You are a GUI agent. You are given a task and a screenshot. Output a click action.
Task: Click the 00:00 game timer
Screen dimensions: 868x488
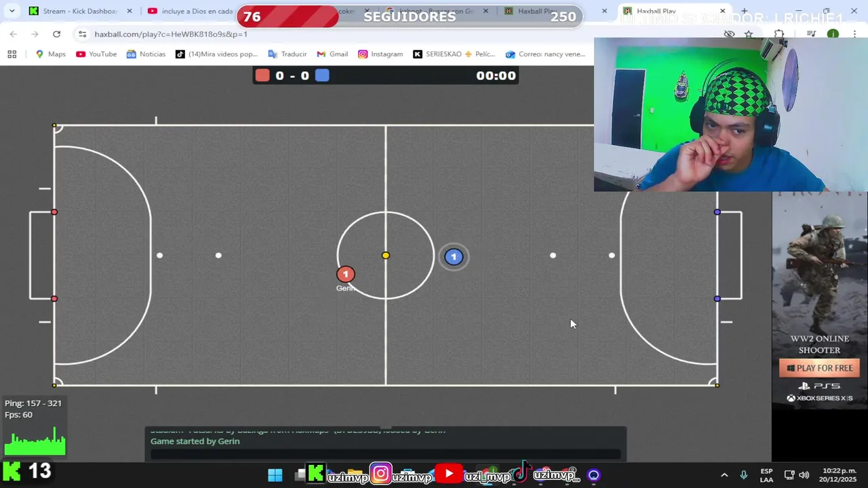click(x=496, y=75)
